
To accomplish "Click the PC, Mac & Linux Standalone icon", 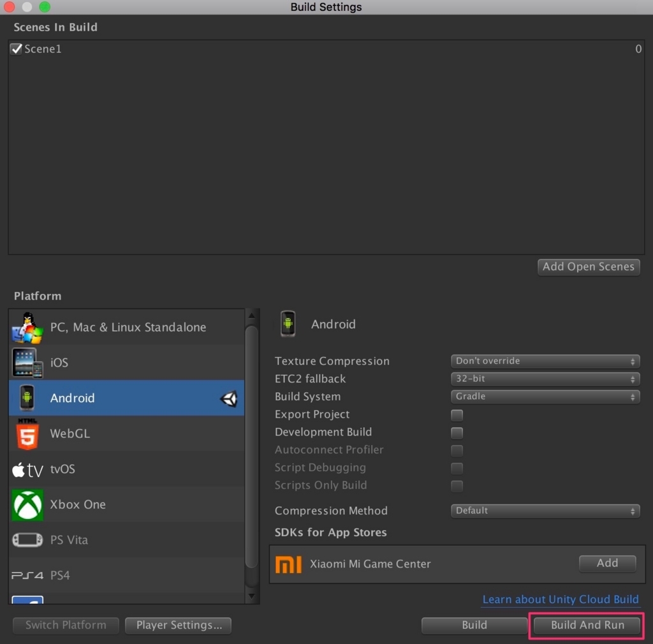I will (27, 328).
